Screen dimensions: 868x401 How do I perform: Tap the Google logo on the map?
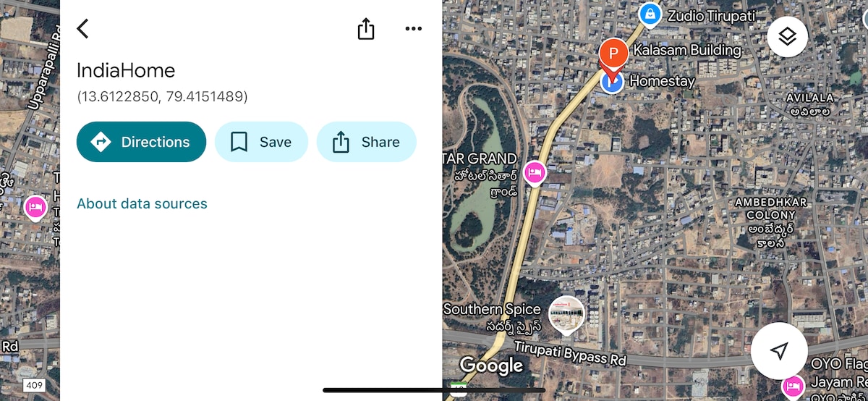point(491,366)
